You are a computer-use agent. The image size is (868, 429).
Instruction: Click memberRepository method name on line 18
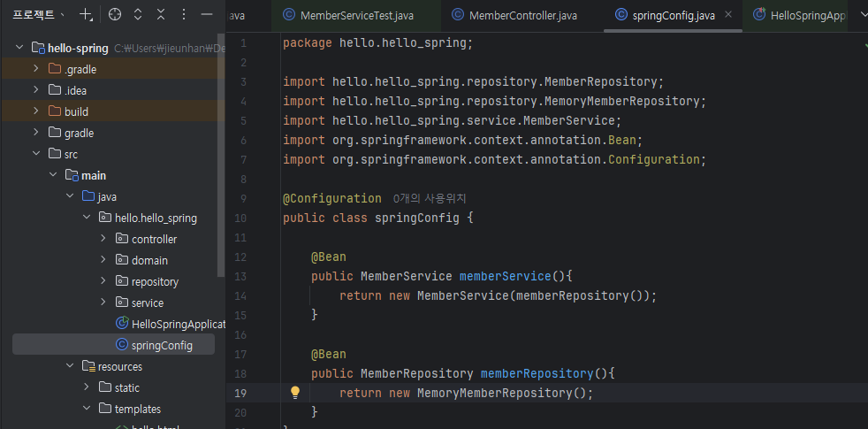coord(537,373)
